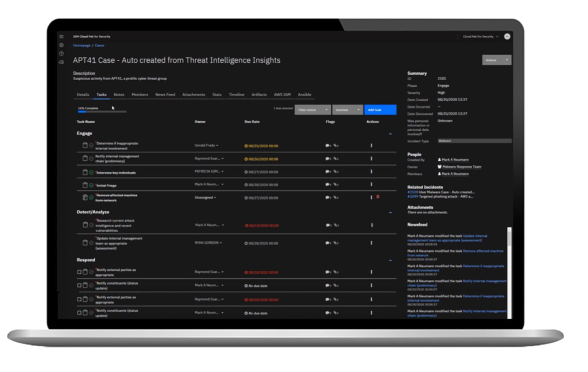Image resolution: width=588 pixels, height=372 pixels.
Task: Open the Selected dropdown
Action: [347, 110]
